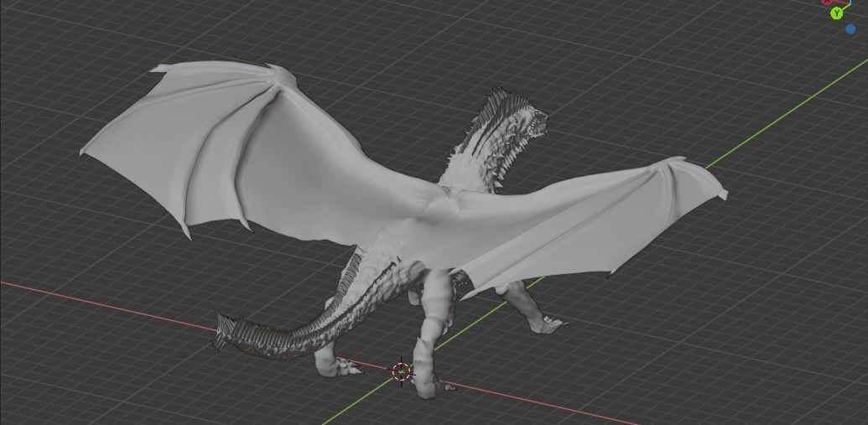The width and height of the screenshot is (868, 425).
Task: Click the 3D cursor crosshair on the grid
Action: point(402,372)
